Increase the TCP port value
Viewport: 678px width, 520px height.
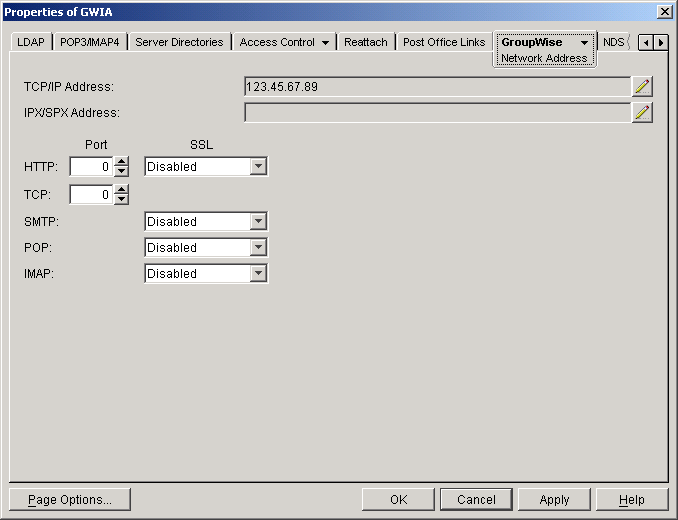[122, 190]
